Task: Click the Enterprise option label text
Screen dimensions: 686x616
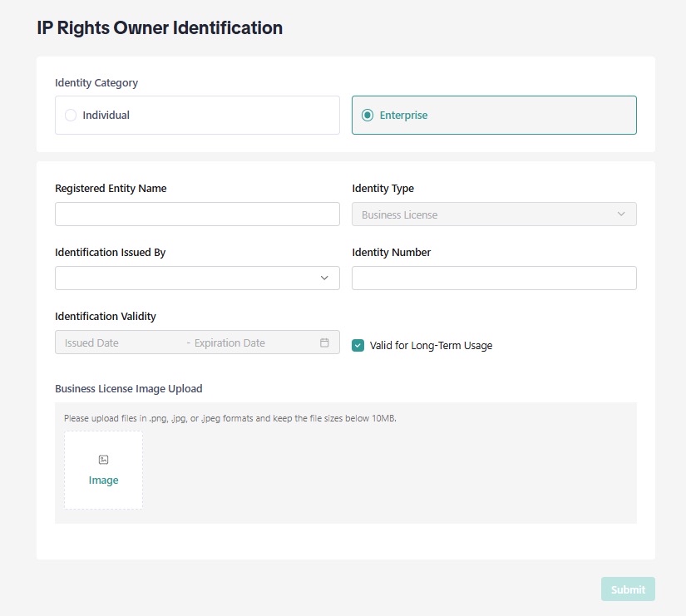Action: [x=403, y=116]
